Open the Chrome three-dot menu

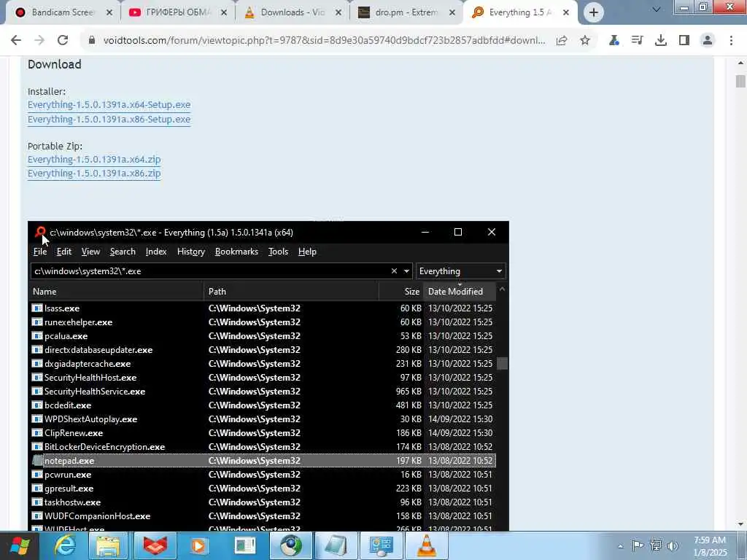click(x=731, y=41)
